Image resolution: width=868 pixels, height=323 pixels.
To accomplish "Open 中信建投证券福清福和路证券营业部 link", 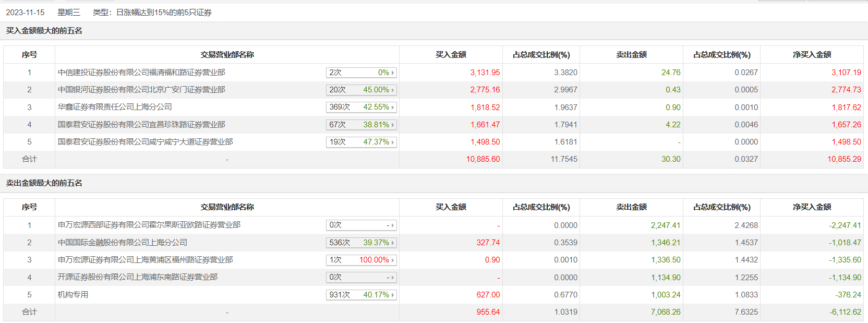I will [x=141, y=73].
